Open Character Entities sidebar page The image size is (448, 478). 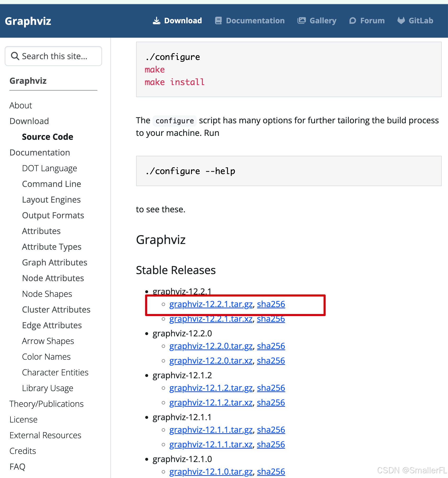pos(55,373)
